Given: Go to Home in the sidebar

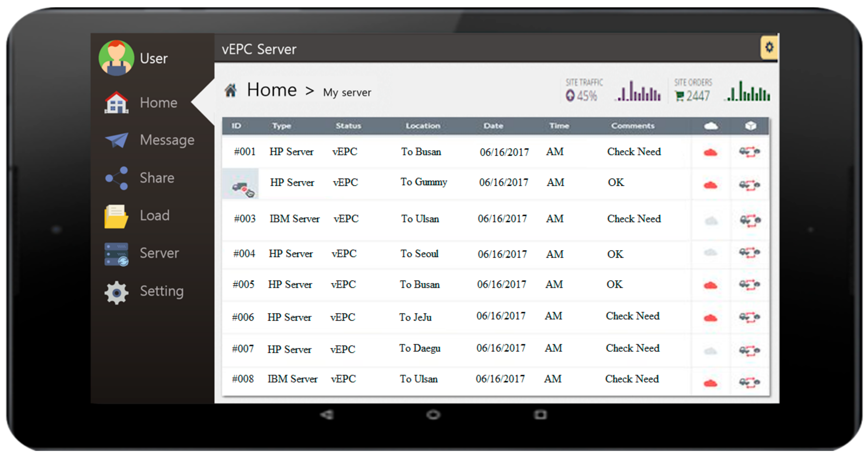Looking at the screenshot, I should tap(141, 102).
